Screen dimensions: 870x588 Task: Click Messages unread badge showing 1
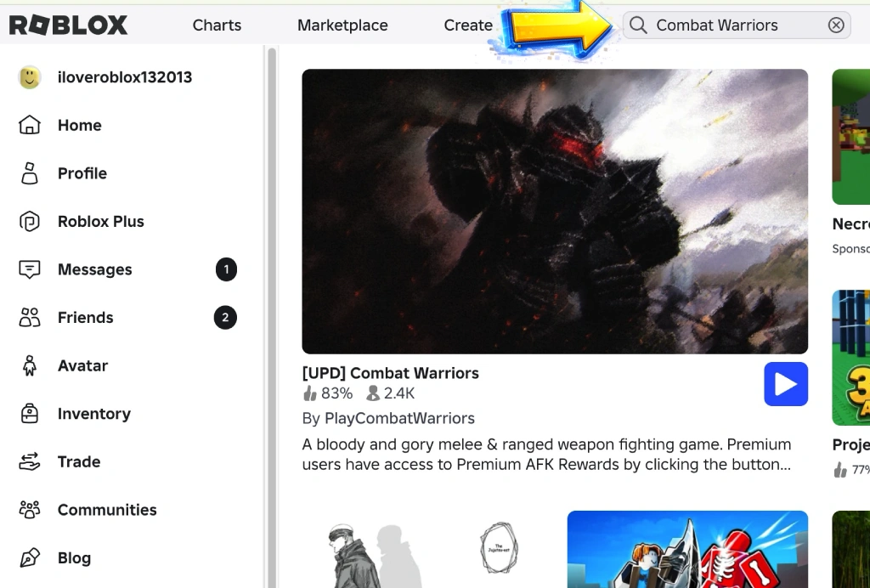click(226, 269)
